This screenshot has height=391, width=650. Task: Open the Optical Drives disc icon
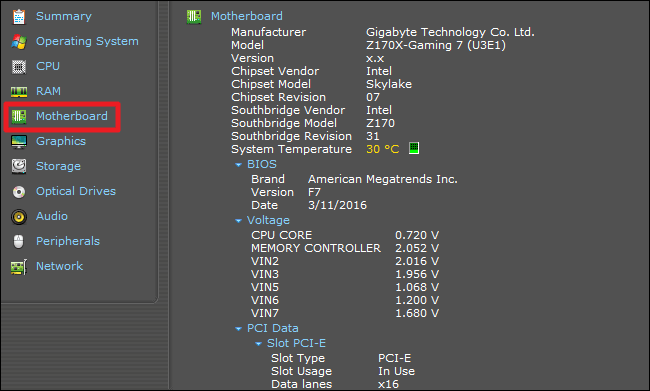click(19, 192)
